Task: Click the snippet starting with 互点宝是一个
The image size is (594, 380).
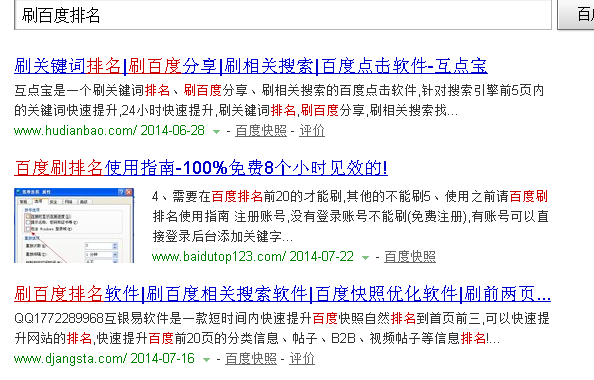Action: tap(279, 100)
